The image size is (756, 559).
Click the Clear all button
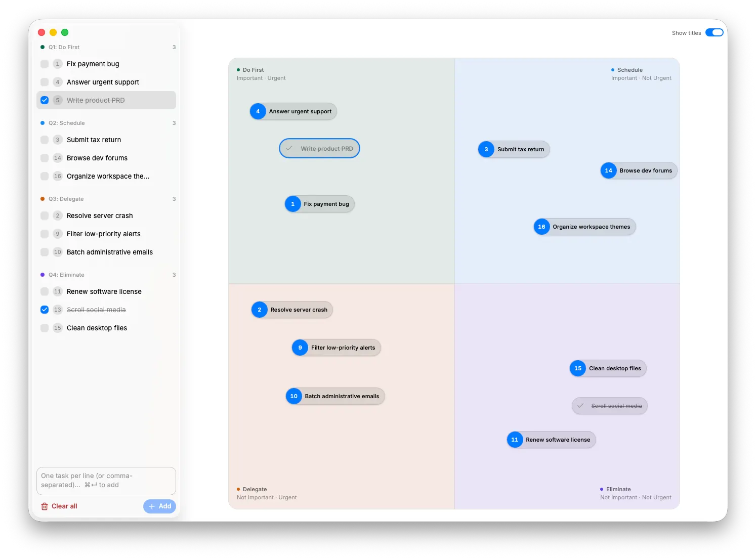(59, 506)
